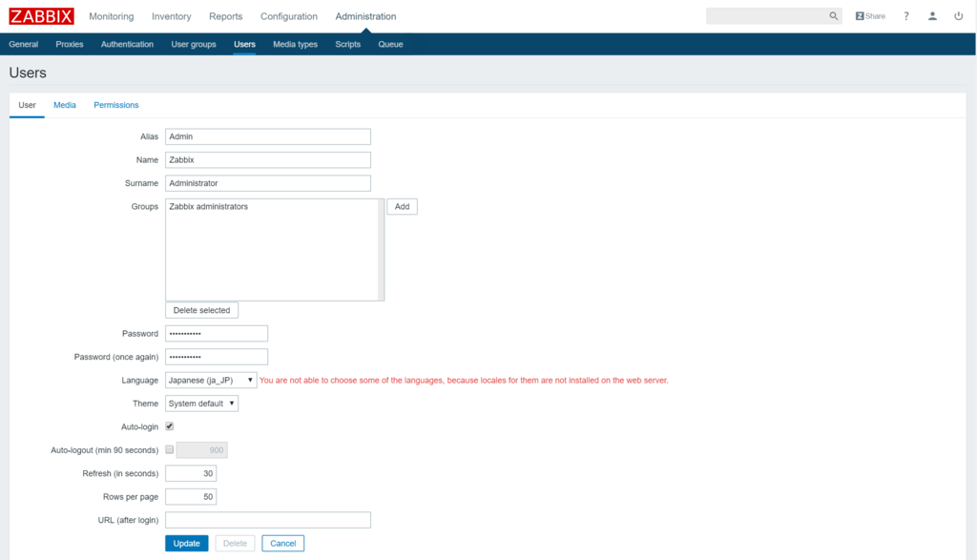The height and width of the screenshot is (560, 977).
Task: Open the user profile icon
Action: [x=932, y=16]
